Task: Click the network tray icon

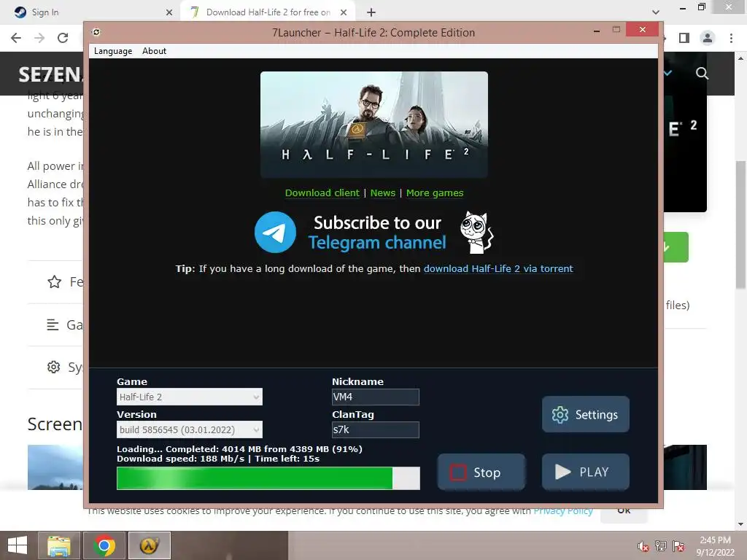Action: (x=661, y=545)
